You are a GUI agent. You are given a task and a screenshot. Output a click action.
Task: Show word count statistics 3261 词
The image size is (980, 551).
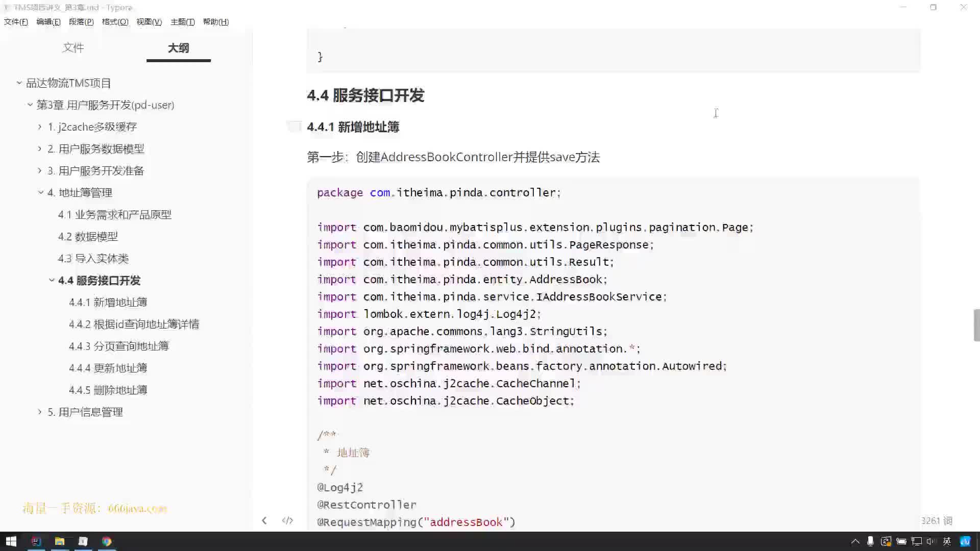click(x=937, y=520)
